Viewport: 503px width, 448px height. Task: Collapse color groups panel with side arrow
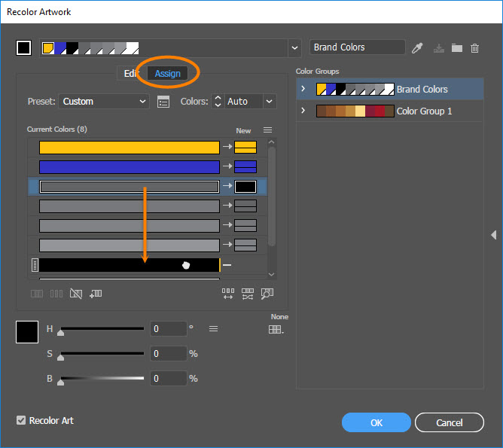[x=494, y=235]
